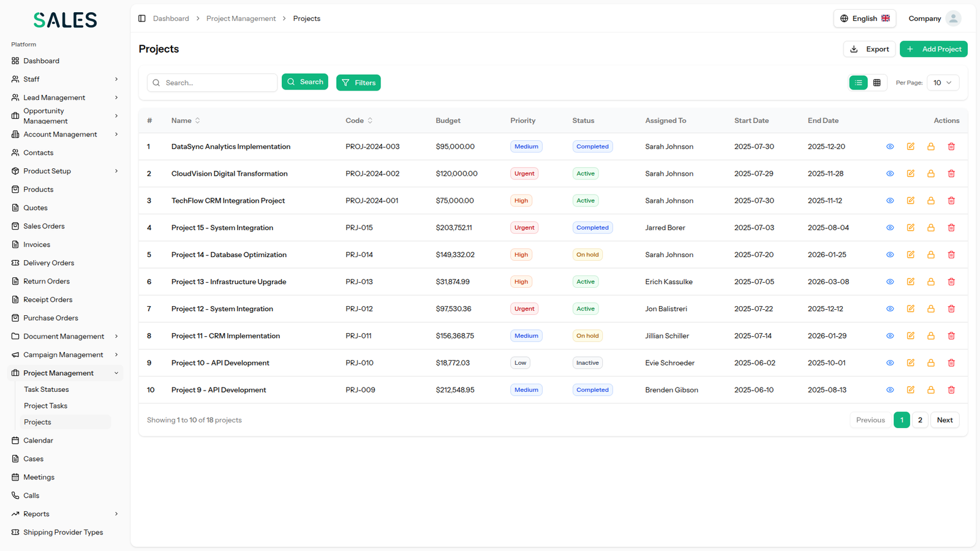View Project 15 using the eye icon
Screen dimensions: 980x551
coord(890,228)
